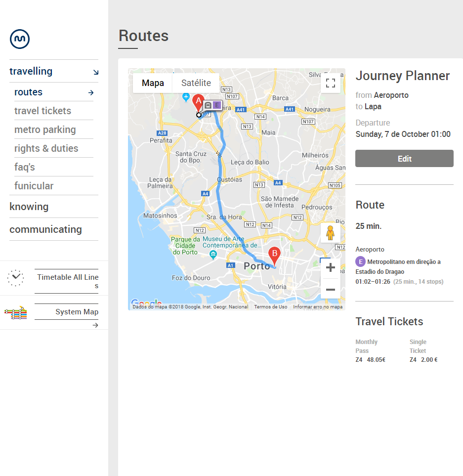
Task: Click the Metro do Porto logo
Action: point(20,39)
